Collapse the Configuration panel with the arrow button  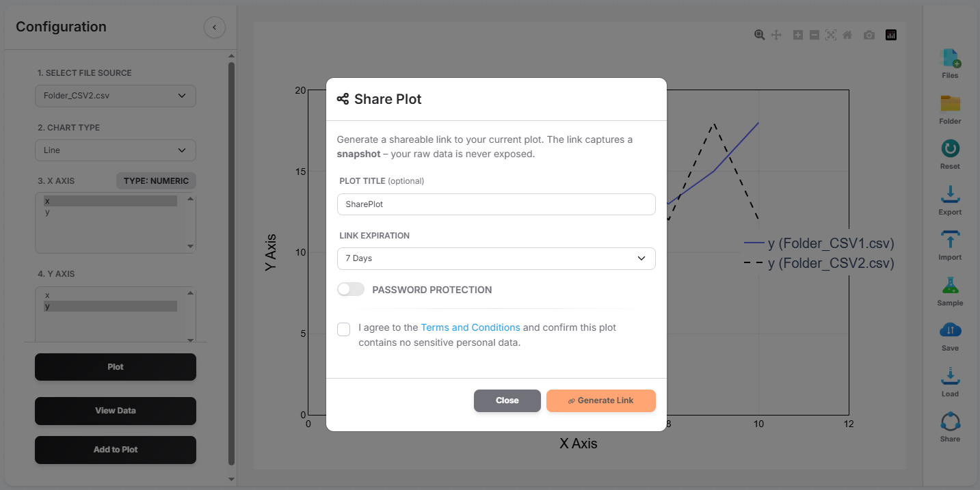[214, 27]
